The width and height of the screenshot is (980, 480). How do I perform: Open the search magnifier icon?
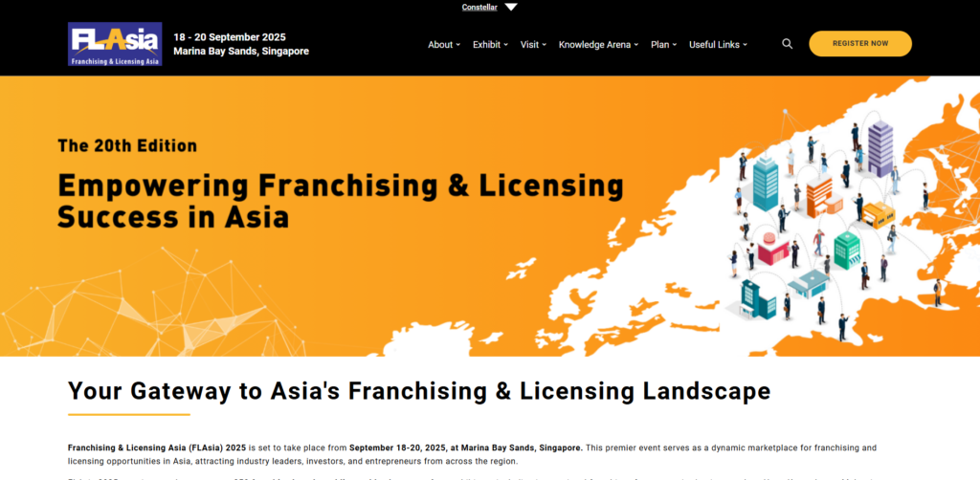coord(788,44)
